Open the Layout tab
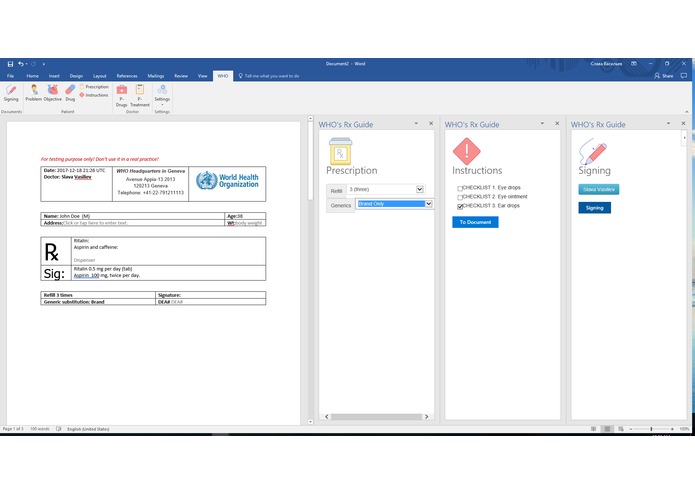This screenshot has width=695, height=494. coord(100,76)
